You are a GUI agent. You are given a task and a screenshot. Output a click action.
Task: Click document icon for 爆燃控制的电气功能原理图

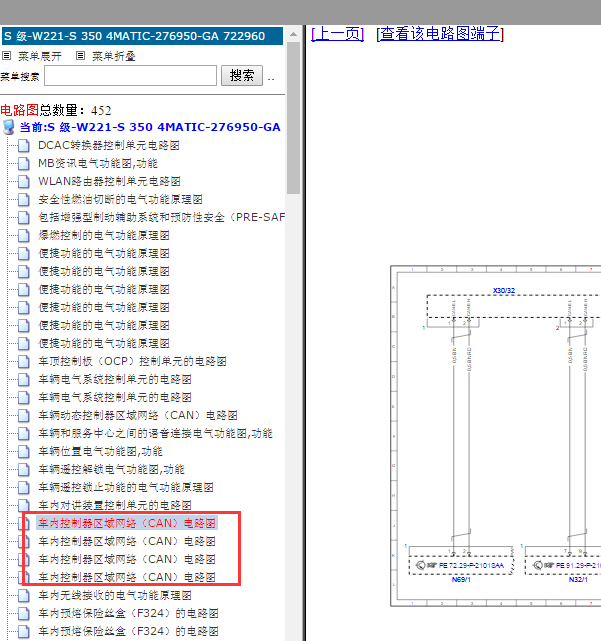(24, 235)
